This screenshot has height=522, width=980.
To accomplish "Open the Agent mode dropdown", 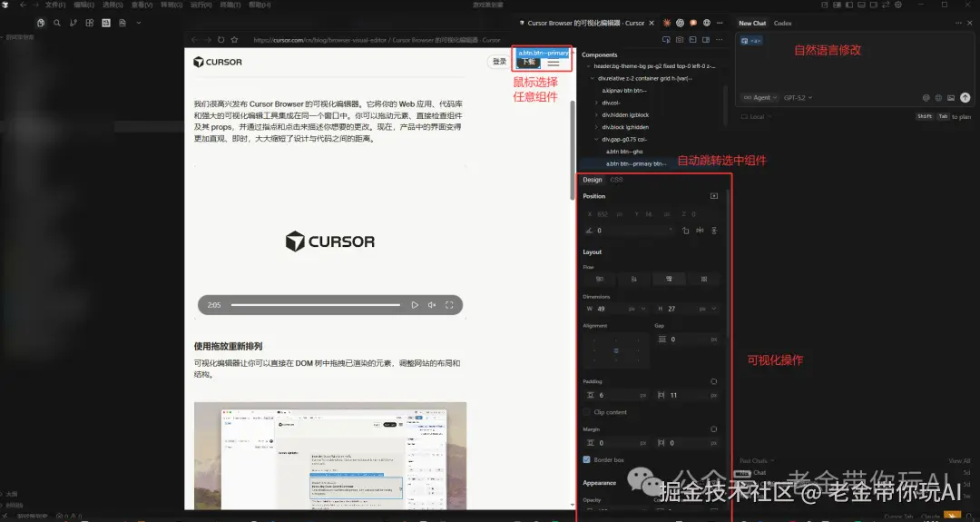I will [x=760, y=97].
